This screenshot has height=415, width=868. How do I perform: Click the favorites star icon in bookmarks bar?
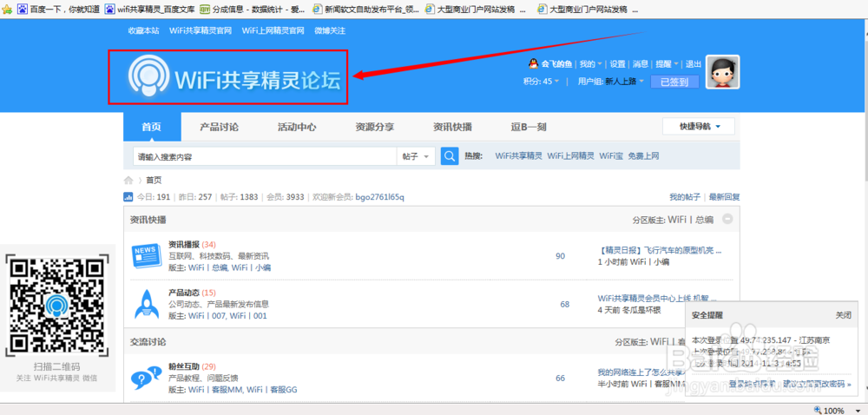click(x=7, y=9)
